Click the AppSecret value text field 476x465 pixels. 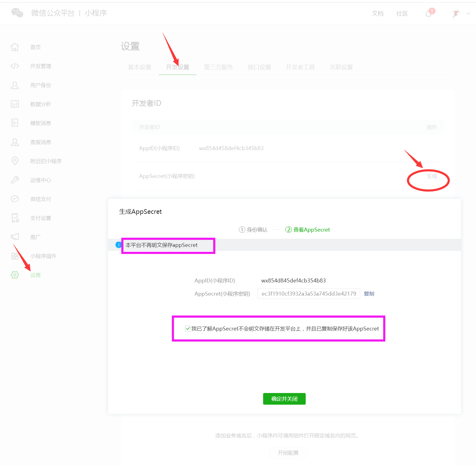click(x=308, y=294)
